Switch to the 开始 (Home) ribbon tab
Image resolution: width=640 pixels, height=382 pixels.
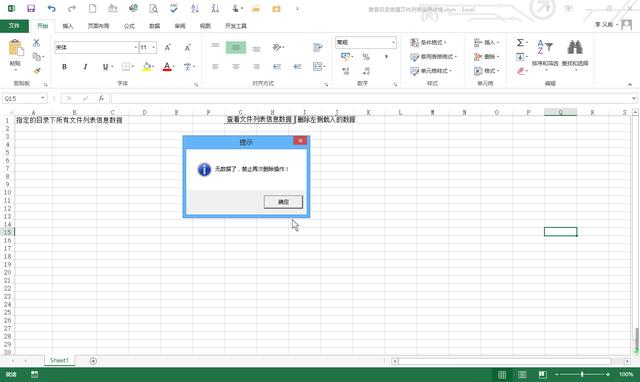tap(42, 26)
